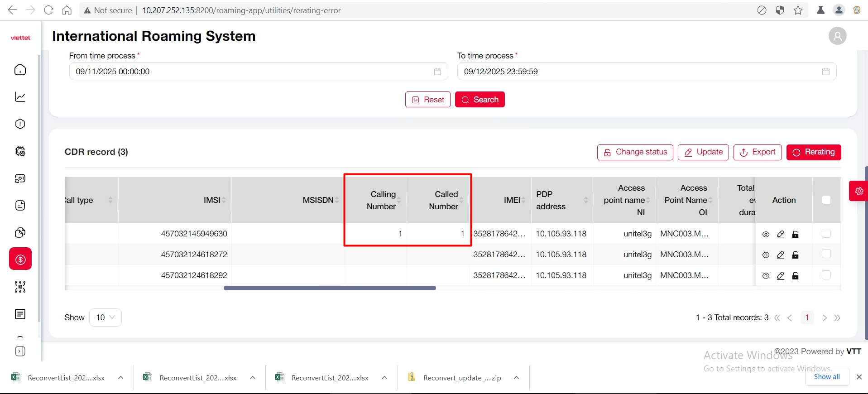868x394 pixels.
Task: Click user avatar at top right
Action: [837, 36]
